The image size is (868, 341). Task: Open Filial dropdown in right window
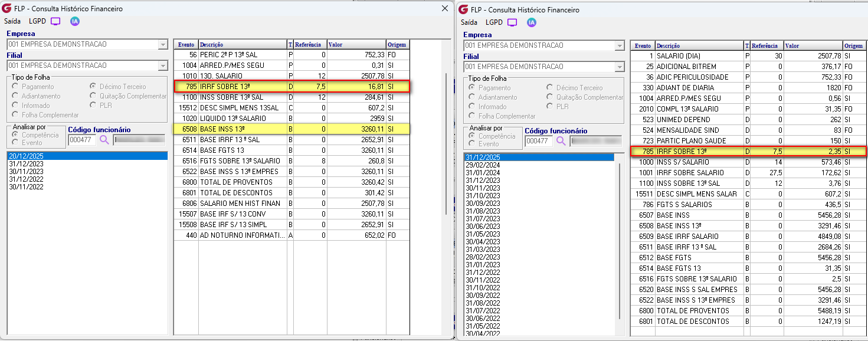coord(620,67)
